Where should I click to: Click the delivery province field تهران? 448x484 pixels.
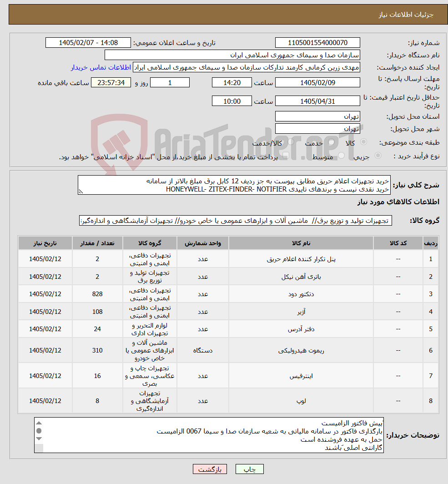pos(317,116)
